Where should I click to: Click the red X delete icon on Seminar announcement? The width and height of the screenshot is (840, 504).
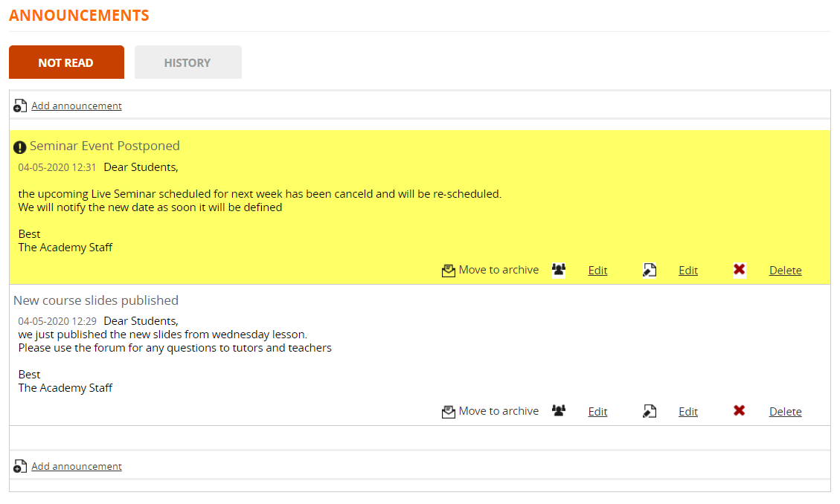[x=739, y=270]
